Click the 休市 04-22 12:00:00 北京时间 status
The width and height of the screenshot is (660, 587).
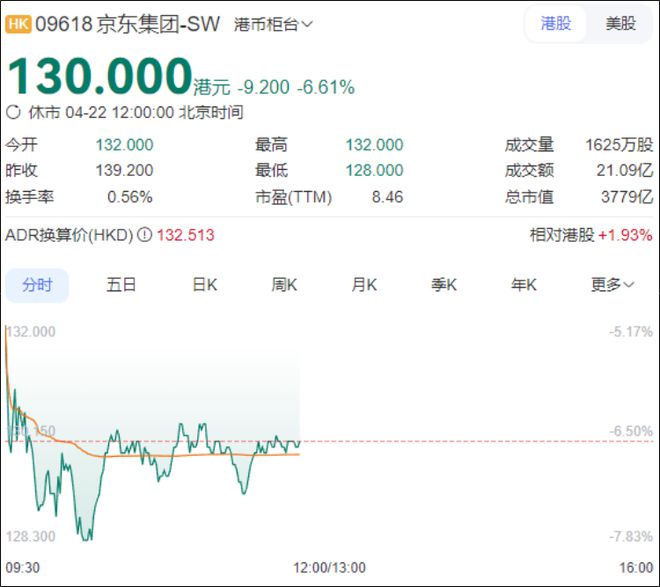tap(136, 112)
